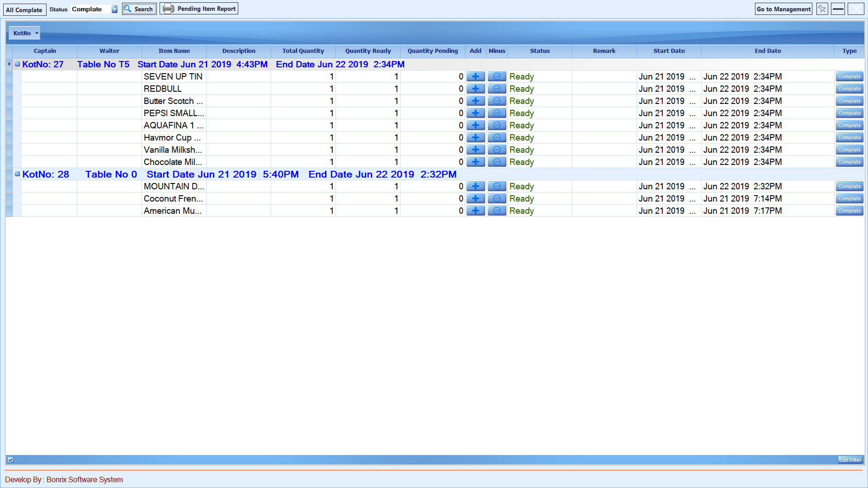The height and width of the screenshot is (488, 868).
Task: Click plus icon for American Mu row
Action: pos(475,211)
